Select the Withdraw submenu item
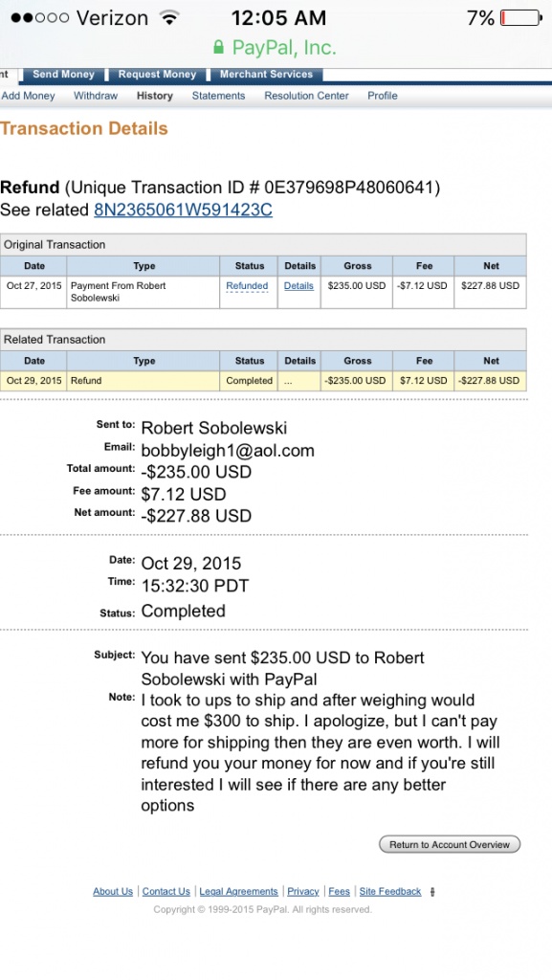This screenshot has width=552, height=980. (96, 96)
